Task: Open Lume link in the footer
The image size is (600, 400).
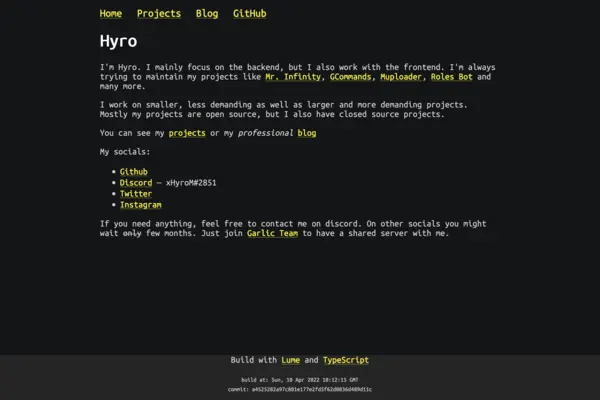Action: point(290,360)
